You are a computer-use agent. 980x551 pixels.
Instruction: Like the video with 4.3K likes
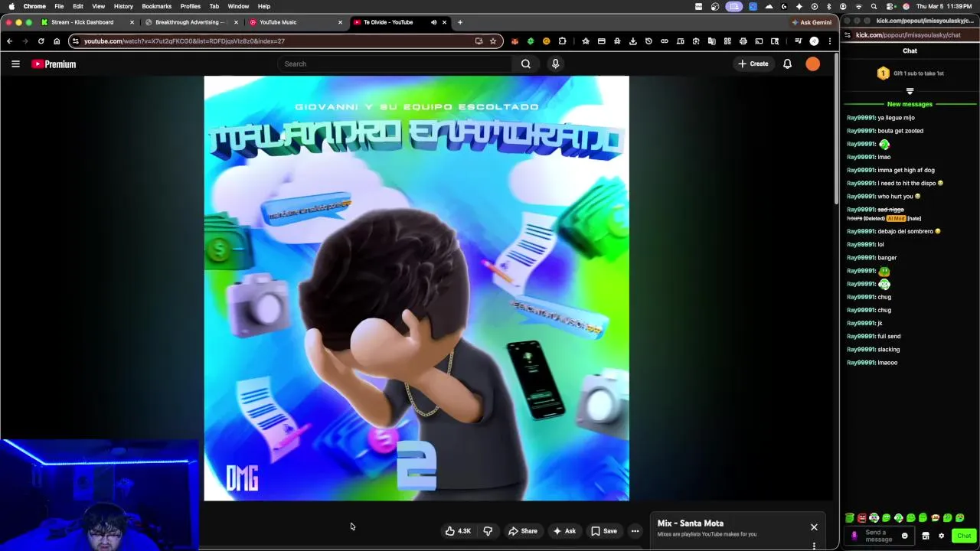coord(459,531)
